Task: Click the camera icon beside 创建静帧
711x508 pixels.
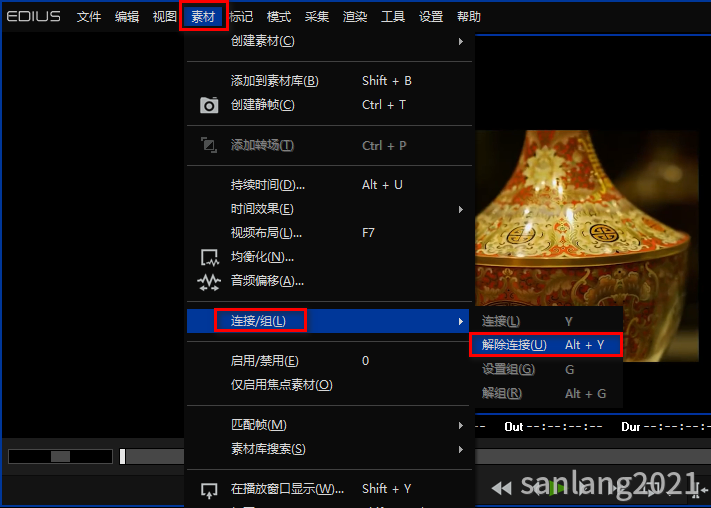Action: click(209, 105)
